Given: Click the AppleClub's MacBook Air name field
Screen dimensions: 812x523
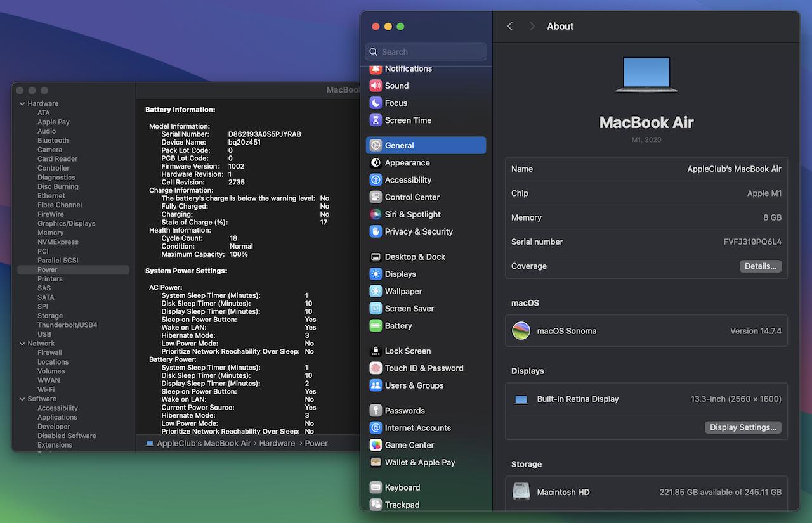Looking at the screenshot, I should [x=735, y=169].
